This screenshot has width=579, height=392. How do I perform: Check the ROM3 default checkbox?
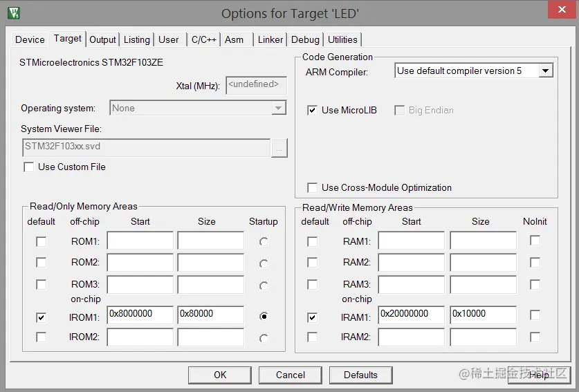point(42,285)
